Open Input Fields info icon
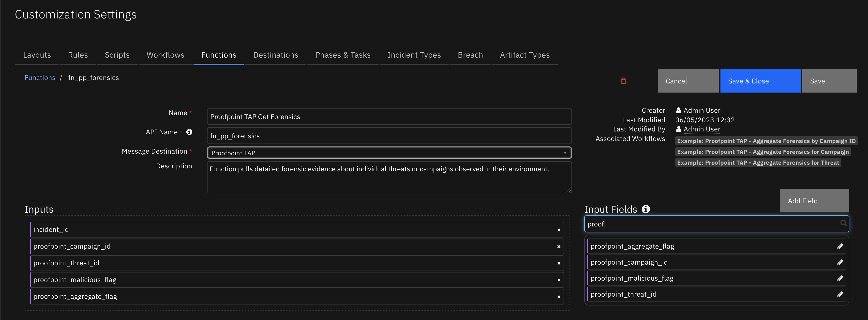868x320 pixels. [646, 209]
